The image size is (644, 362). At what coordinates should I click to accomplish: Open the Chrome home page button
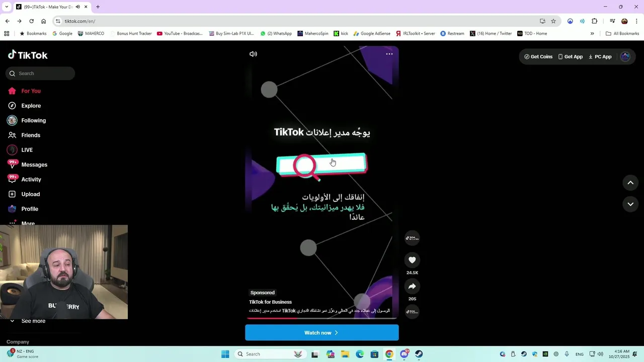pos(43,21)
